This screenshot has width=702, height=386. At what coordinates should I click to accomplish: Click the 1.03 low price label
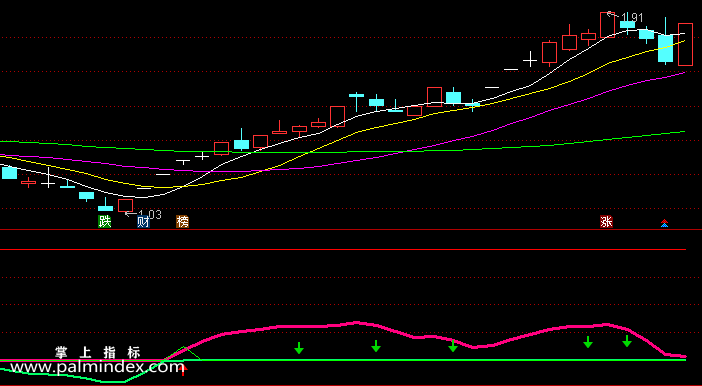tap(150, 215)
